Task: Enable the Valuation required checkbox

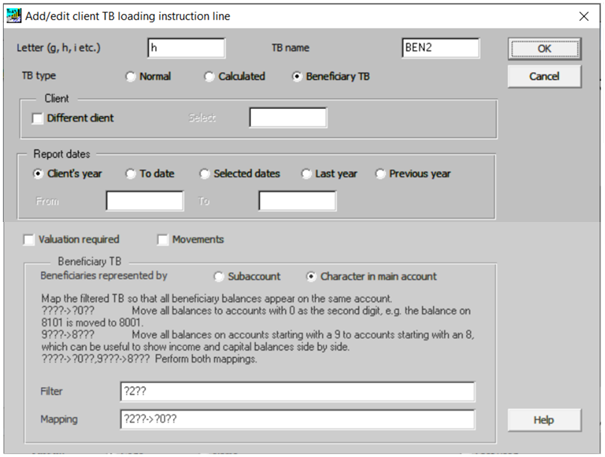Action: [x=72, y=240]
